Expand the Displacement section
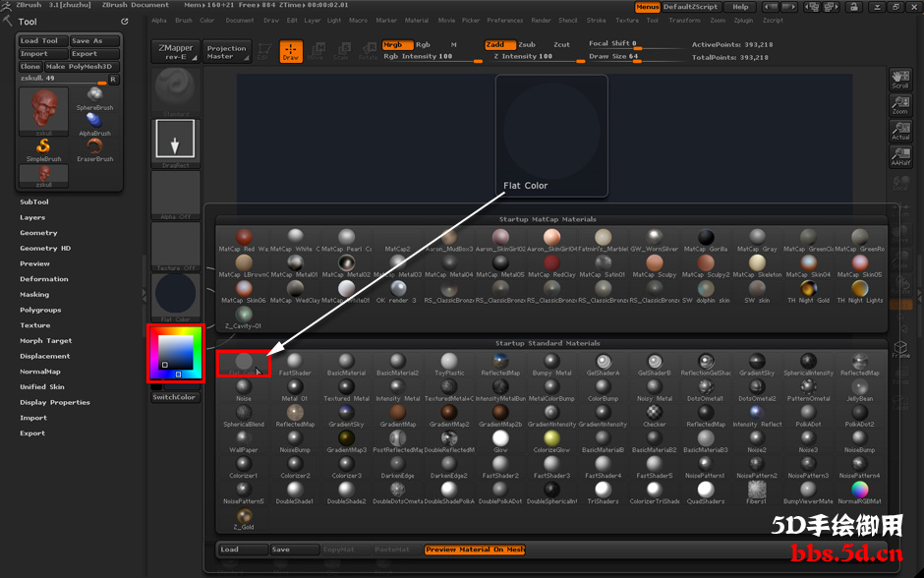This screenshot has height=578, width=924. [45, 357]
